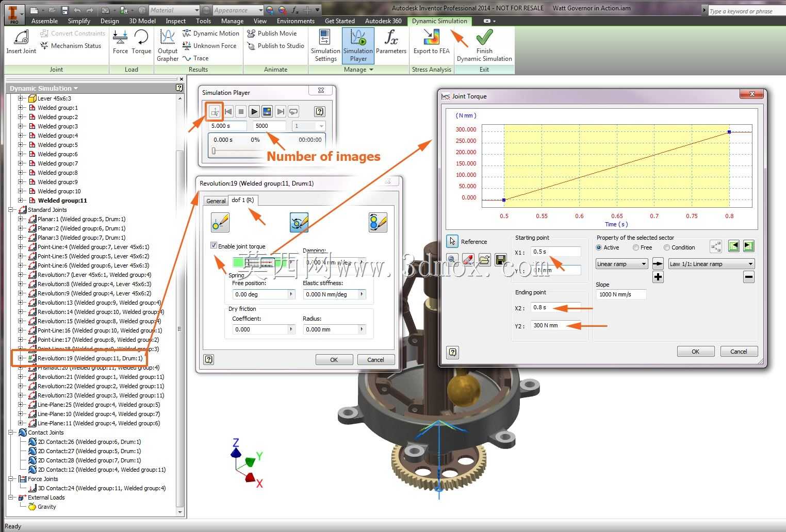Select the previous sector arrow button
Image resolution: width=786 pixels, height=532 pixels.
tap(733, 246)
